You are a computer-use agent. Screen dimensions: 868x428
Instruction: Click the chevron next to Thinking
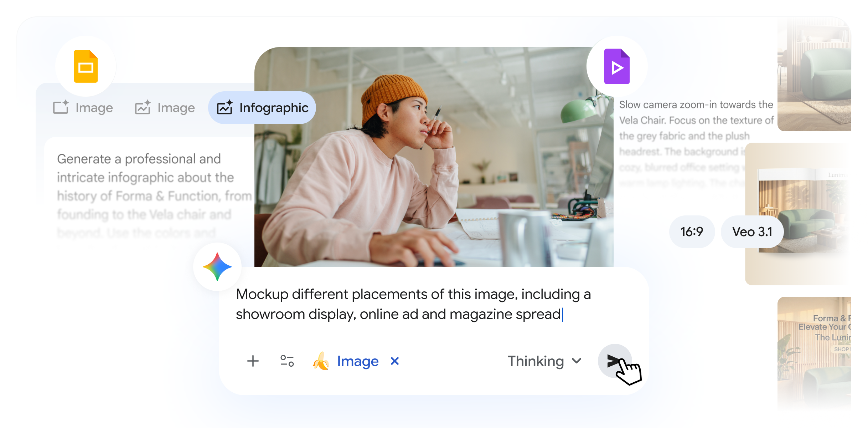577,361
